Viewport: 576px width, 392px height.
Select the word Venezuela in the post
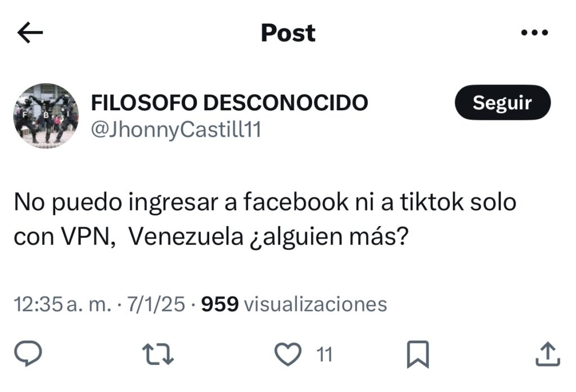(186, 237)
